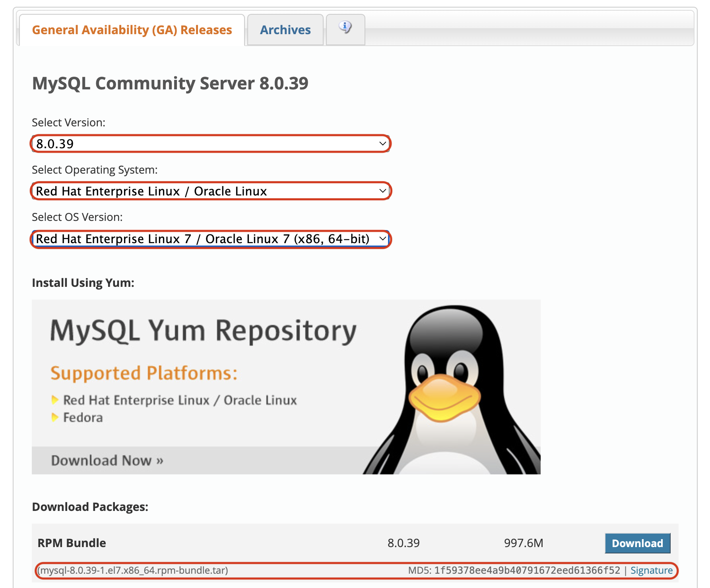Select the General Availability (GA) Releases tab
The image size is (710, 588).
[x=132, y=30]
